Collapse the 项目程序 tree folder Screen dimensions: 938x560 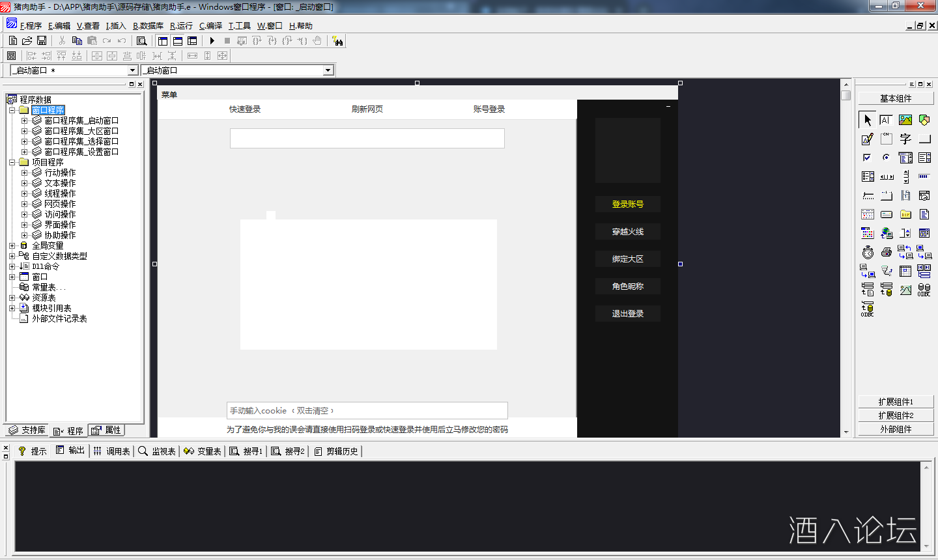click(x=12, y=162)
